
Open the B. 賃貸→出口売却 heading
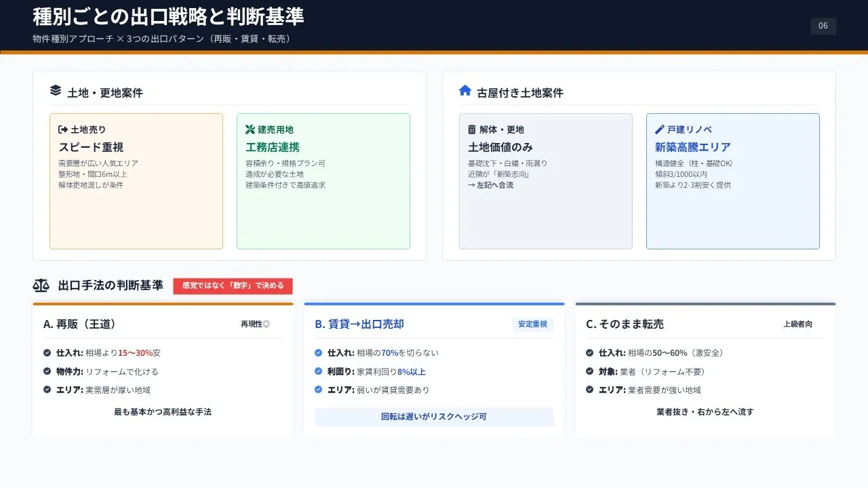point(359,325)
